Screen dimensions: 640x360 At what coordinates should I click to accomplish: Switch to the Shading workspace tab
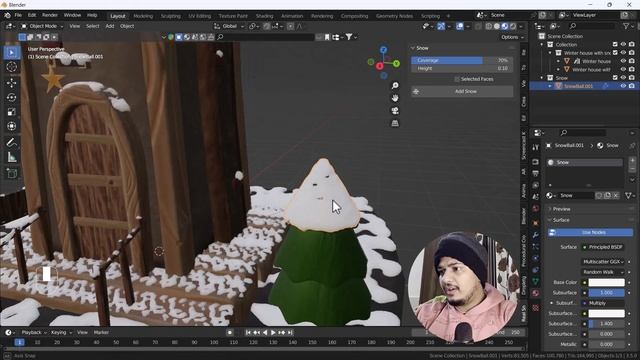(264, 16)
